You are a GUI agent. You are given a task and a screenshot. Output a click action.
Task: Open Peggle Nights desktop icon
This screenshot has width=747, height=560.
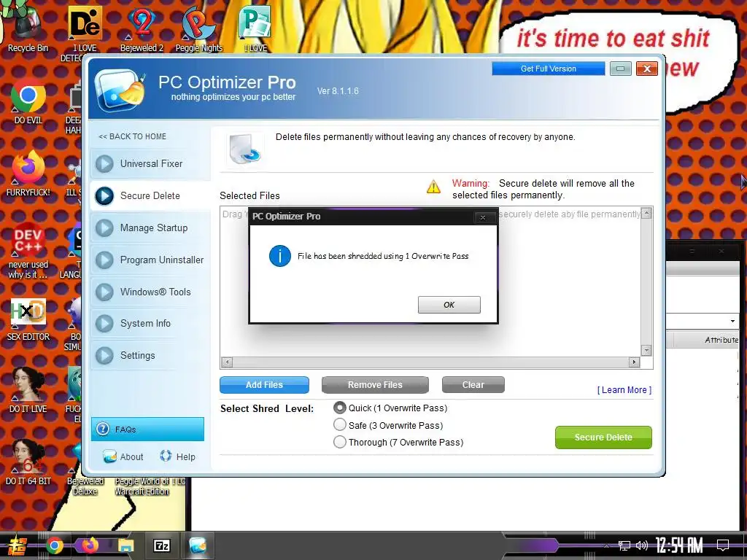pos(198,28)
